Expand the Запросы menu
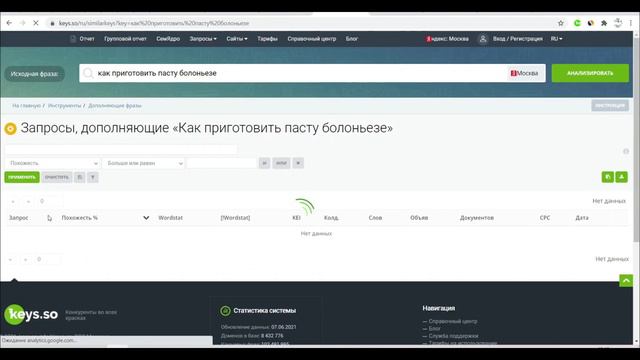Screen dimensions: 640x360 203,39
